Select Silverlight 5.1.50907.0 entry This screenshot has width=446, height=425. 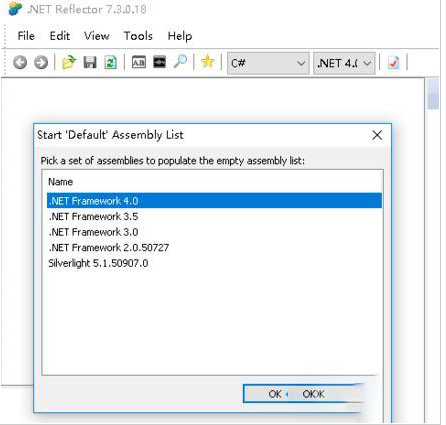click(214, 263)
